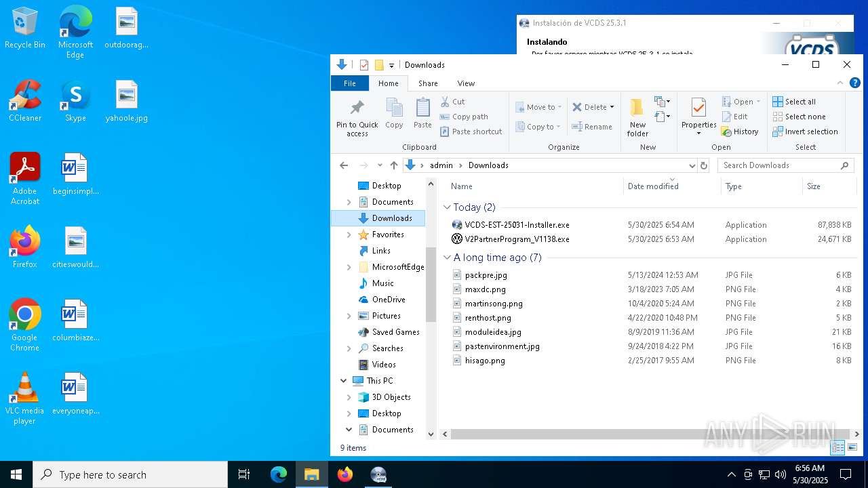Image resolution: width=868 pixels, height=488 pixels.
Task: Expand the Documents tree node
Action: coord(349,202)
